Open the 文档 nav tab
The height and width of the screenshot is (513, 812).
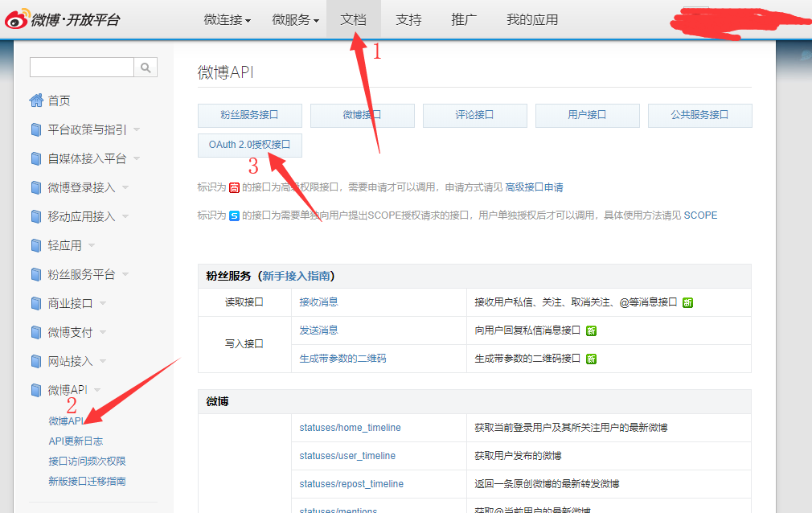[353, 19]
